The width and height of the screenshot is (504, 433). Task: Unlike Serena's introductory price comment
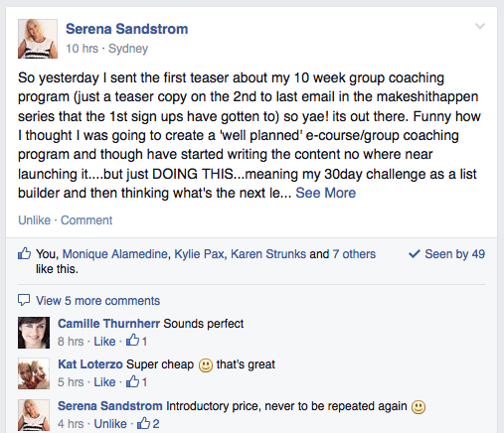(110, 424)
